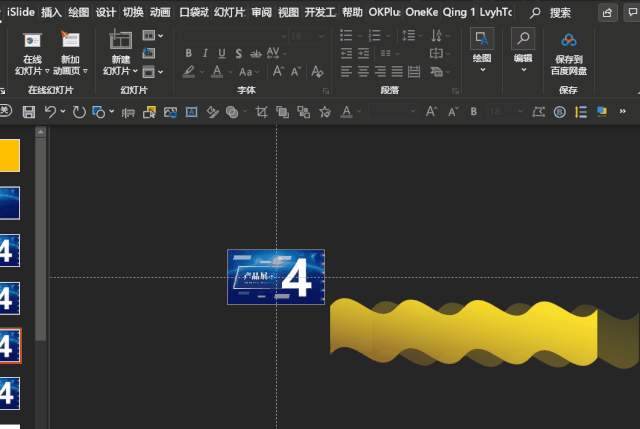This screenshot has height=429, width=640.
Task: Toggle Center alignment for paragraph
Action: pos(363,72)
